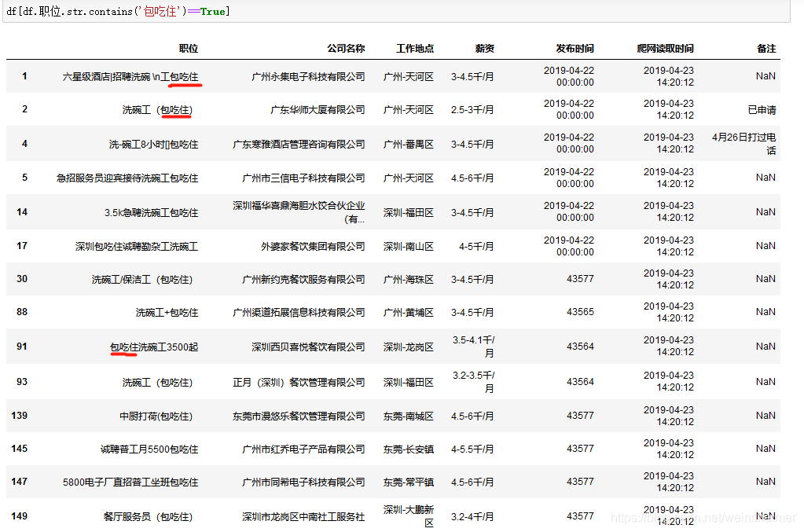
Task: Select row index 139
Action: [20, 416]
